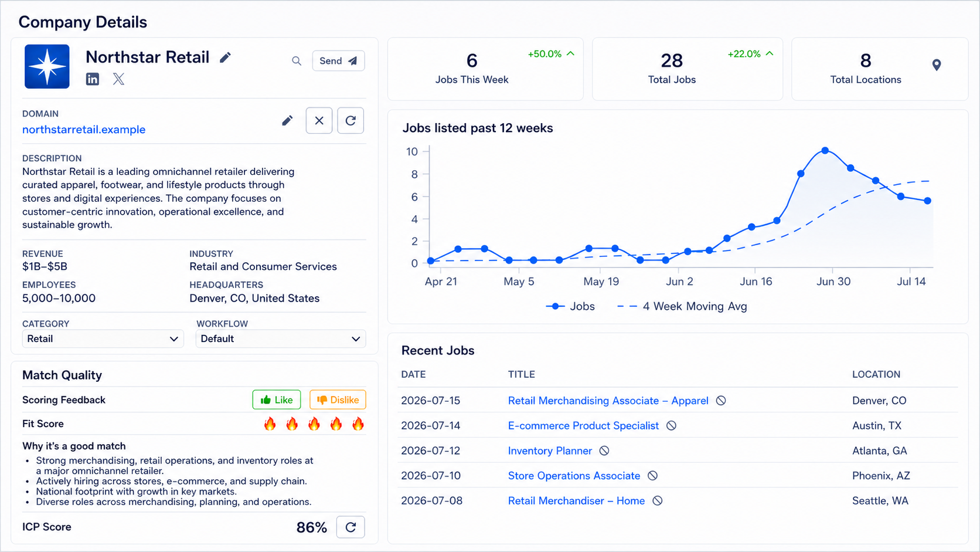Click the Jobs This Week up arrow

(570, 54)
